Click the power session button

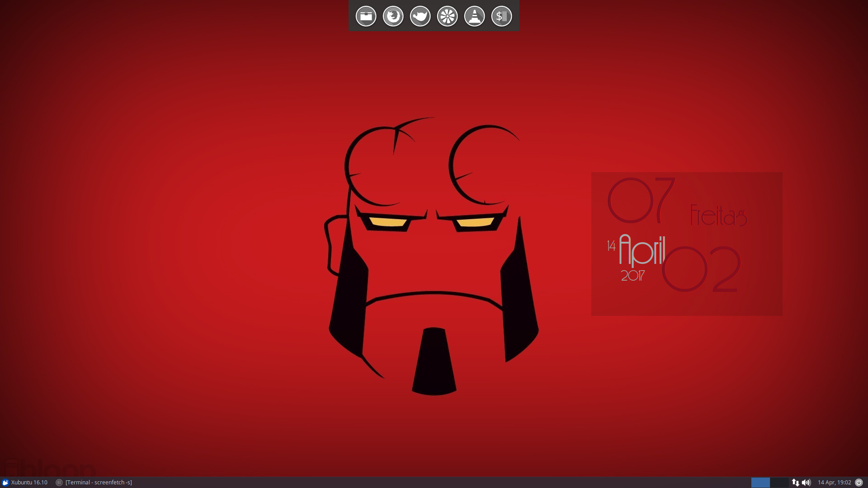point(859,483)
